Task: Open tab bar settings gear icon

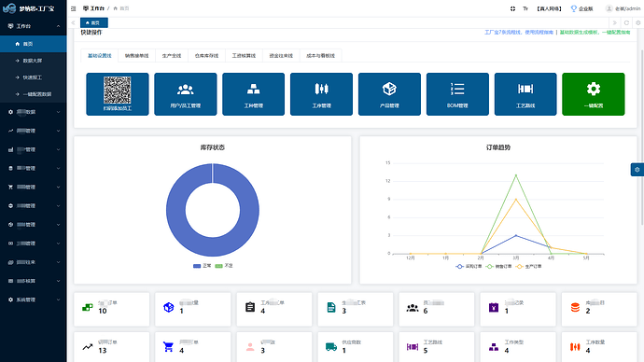Action: click(x=637, y=23)
